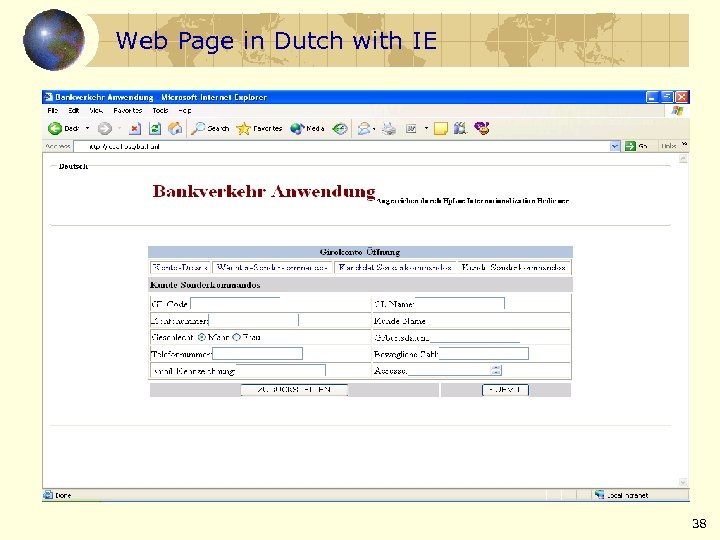Open the Help menu
Viewport: 720px width, 540px height.
click(x=185, y=111)
